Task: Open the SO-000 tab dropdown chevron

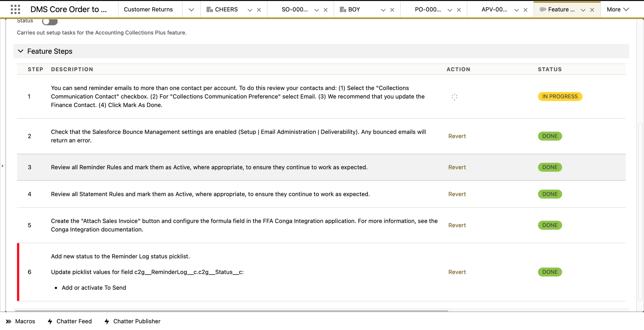Action: click(317, 10)
